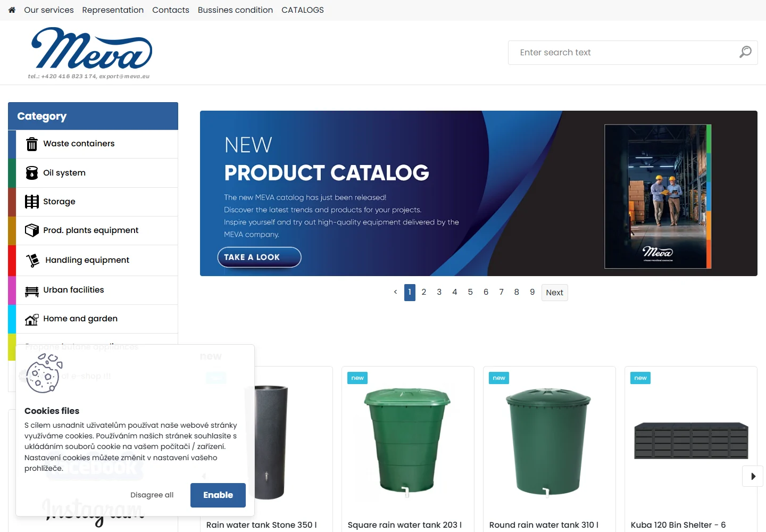Select the Oil system barrel icon

32,173
